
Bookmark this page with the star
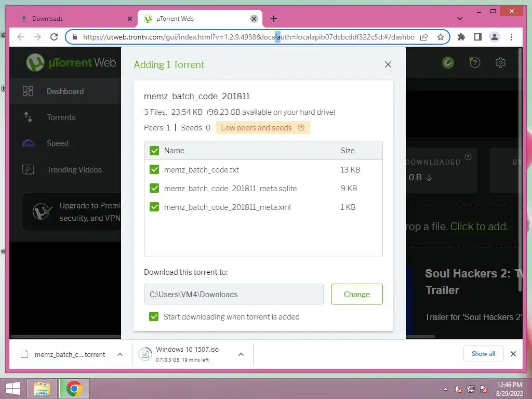(x=441, y=37)
